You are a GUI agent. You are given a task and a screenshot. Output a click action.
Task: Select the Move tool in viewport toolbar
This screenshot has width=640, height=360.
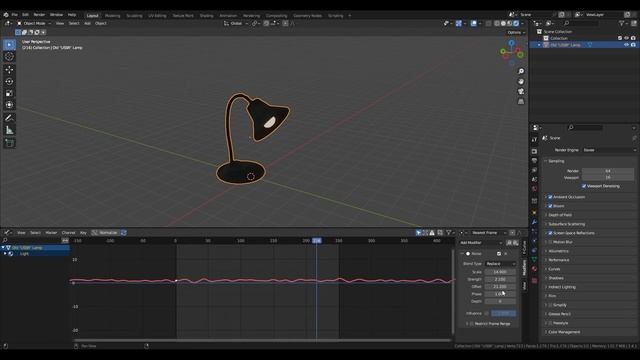9,70
